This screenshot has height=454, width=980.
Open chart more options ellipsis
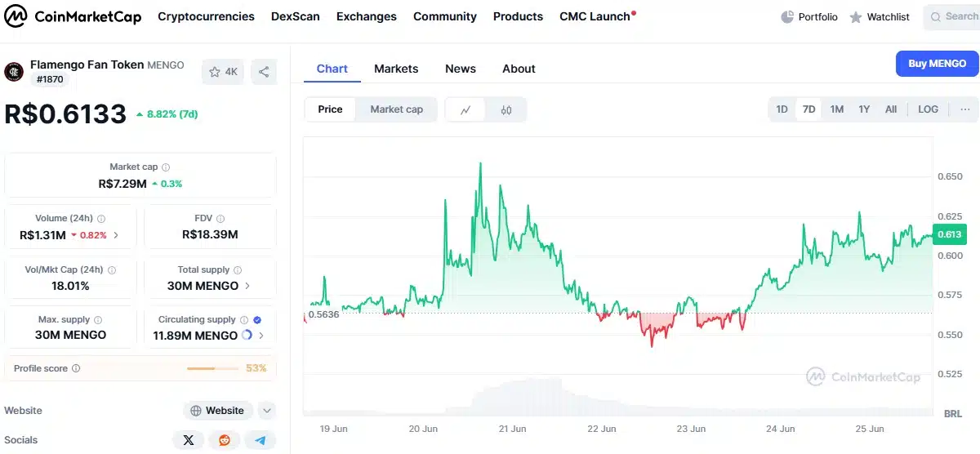964,109
